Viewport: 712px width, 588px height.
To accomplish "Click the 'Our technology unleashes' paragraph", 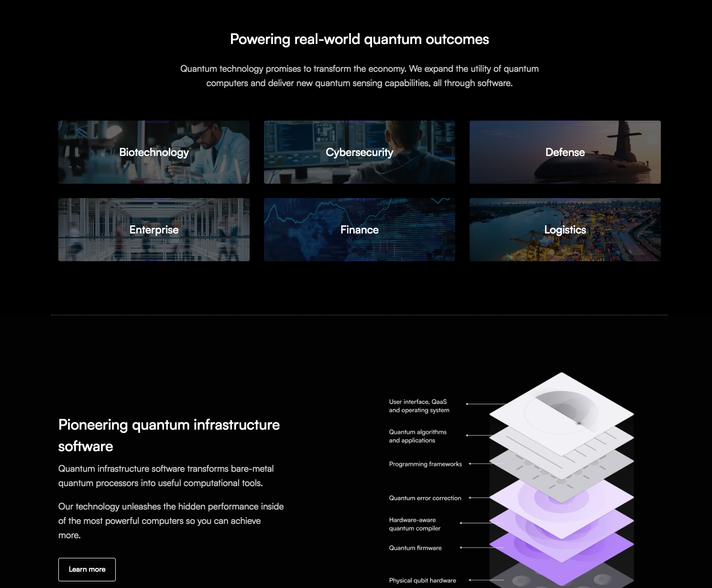I will [171, 521].
